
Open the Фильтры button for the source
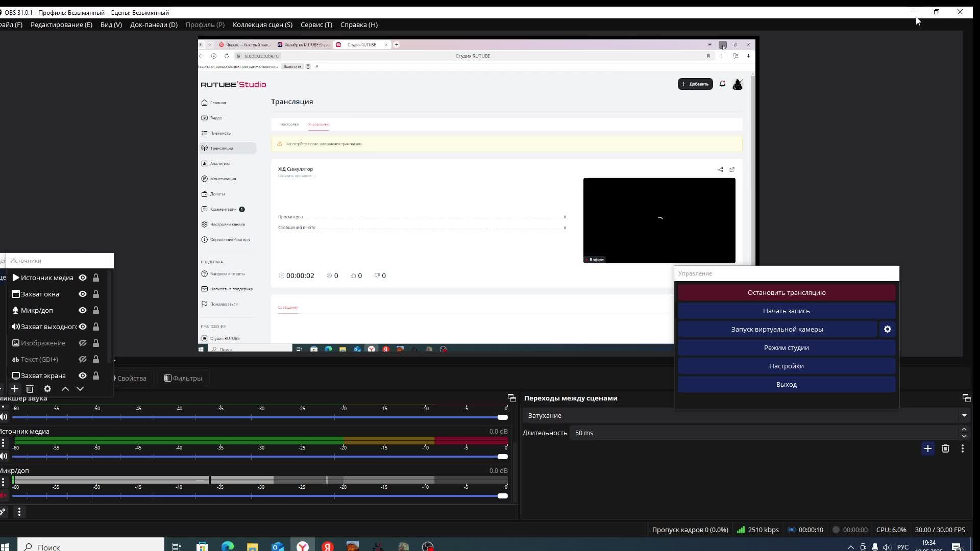(183, 378)
